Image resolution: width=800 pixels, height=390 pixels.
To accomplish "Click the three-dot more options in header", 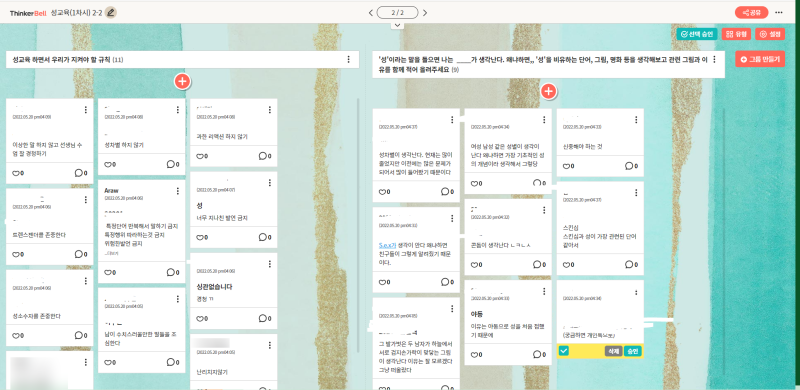I will click(x=779, y=13).
